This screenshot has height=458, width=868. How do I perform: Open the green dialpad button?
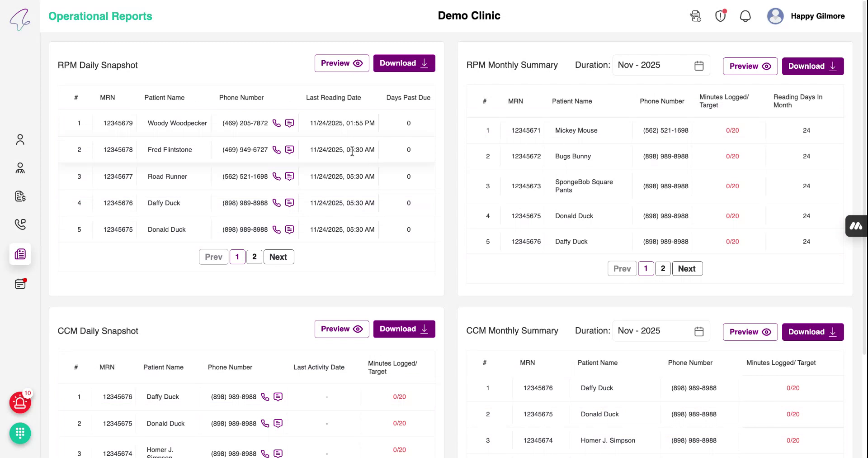click(x=20, y=434)
